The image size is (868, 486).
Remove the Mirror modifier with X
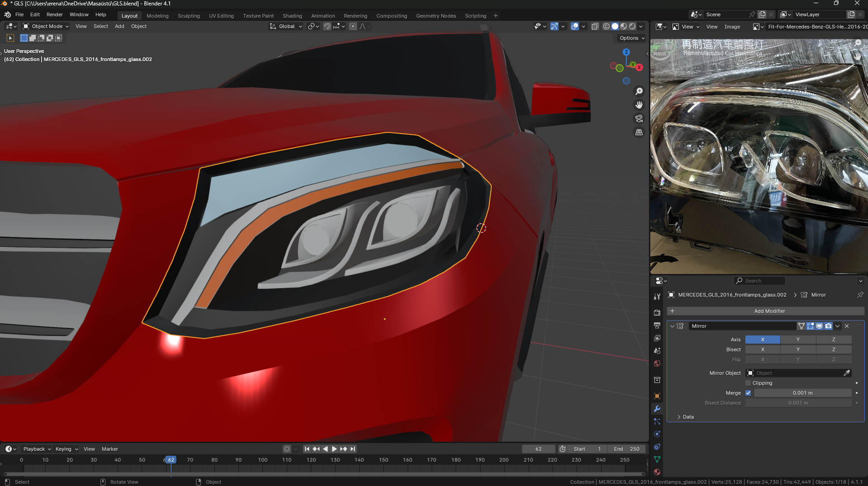847,326
